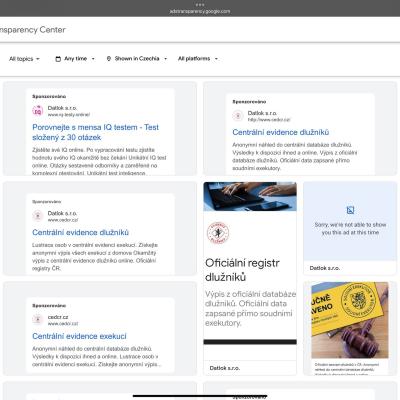This screenshot has width=400, height=400.
Task: Click the red round seal logo in the display ad
Action: tap(218, 233)
